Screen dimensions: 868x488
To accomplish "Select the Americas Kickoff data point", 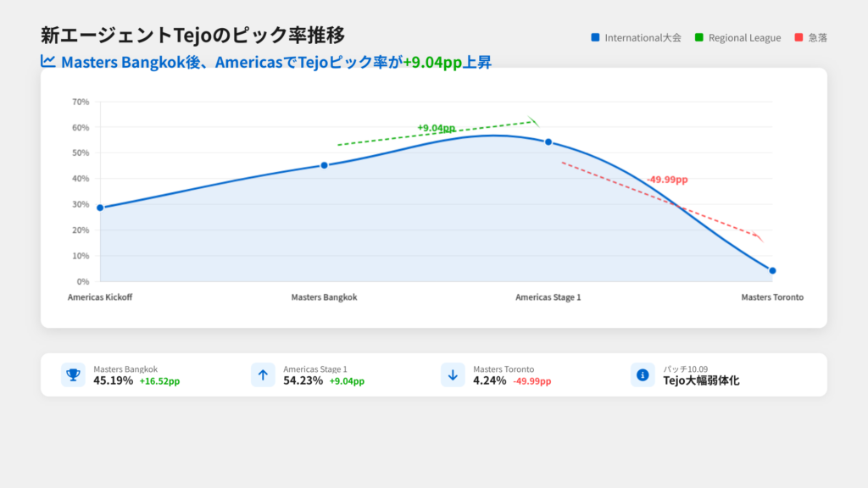I will click(100, 208).
